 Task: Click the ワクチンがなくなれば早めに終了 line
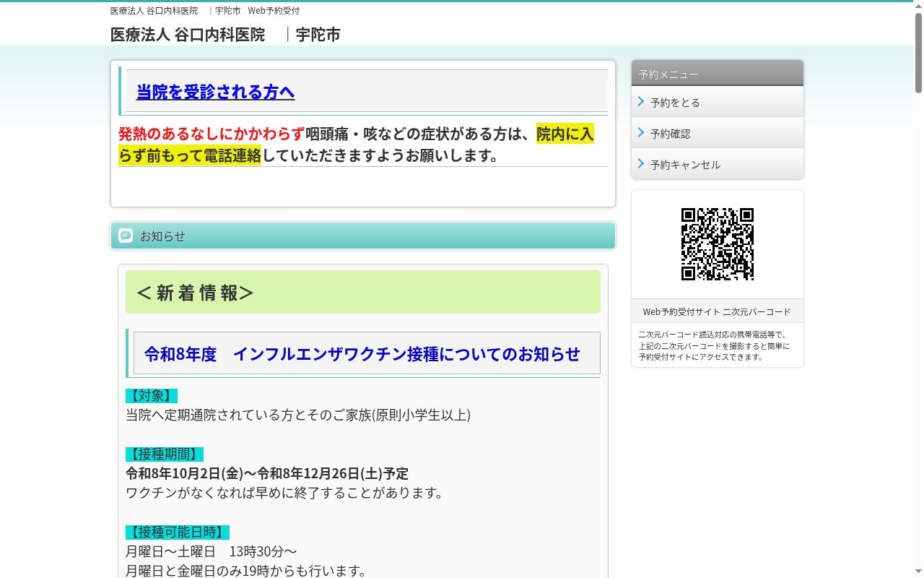tap(287, 493)
